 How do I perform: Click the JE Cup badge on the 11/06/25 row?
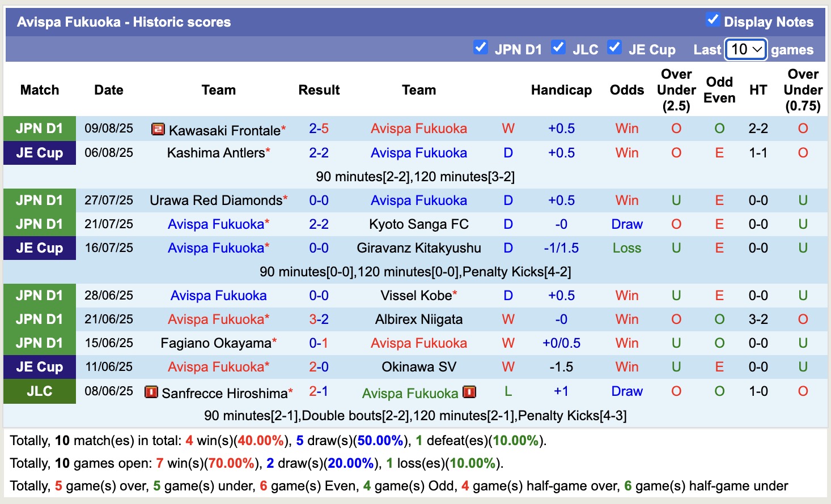[39, 366]
